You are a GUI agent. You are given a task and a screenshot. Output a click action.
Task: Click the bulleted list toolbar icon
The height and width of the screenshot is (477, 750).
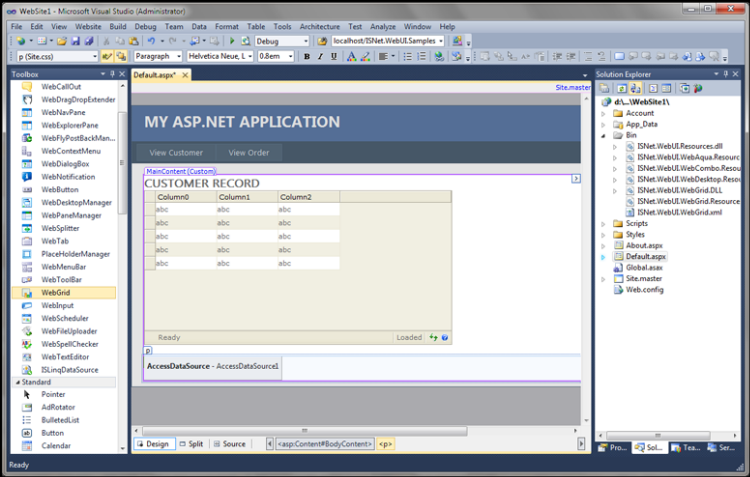point(407,56)
